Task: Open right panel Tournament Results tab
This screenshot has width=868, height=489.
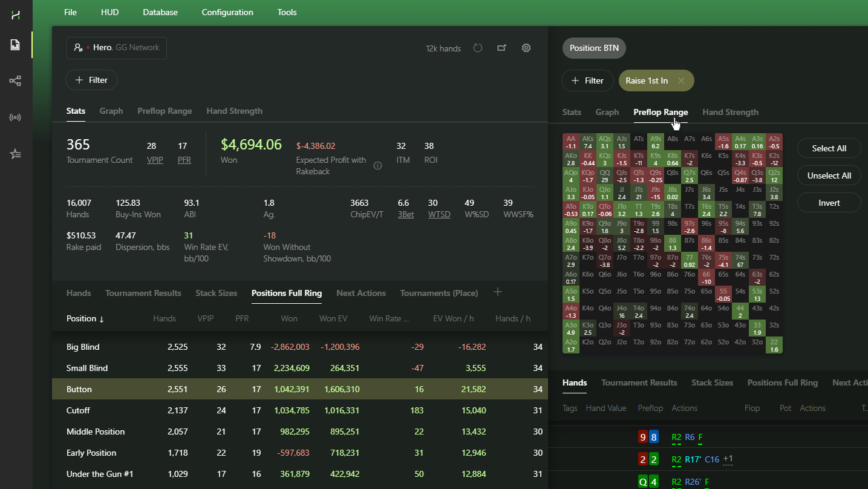Action: click(639, 382)
